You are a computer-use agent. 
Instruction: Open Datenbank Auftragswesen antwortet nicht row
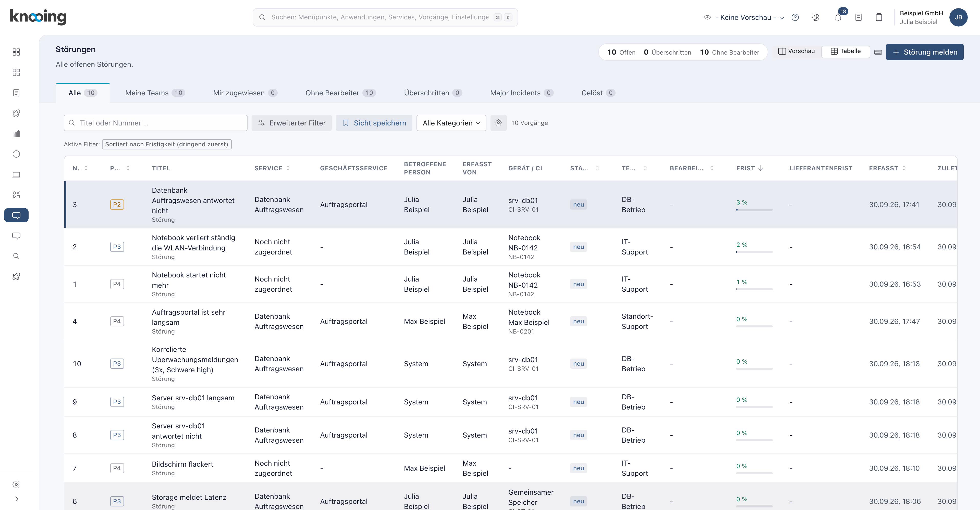pos(510,205)
